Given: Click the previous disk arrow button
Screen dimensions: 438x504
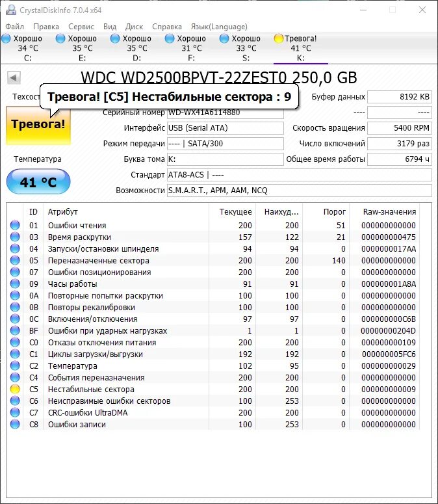Looking at the screenshot, I should (14, 77).
